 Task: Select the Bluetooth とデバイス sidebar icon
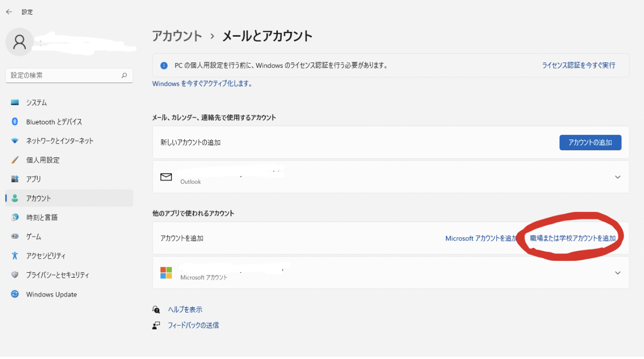tap(15, 122)
